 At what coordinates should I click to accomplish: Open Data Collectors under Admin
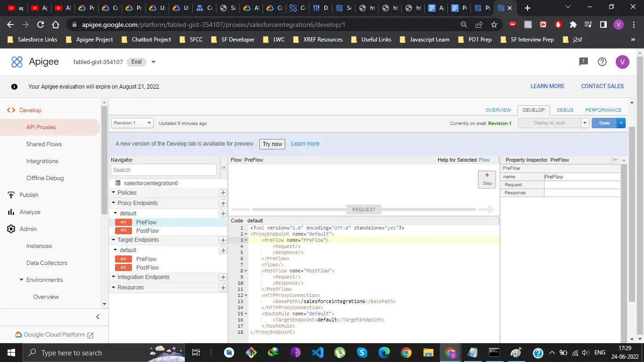pos(47,263)
